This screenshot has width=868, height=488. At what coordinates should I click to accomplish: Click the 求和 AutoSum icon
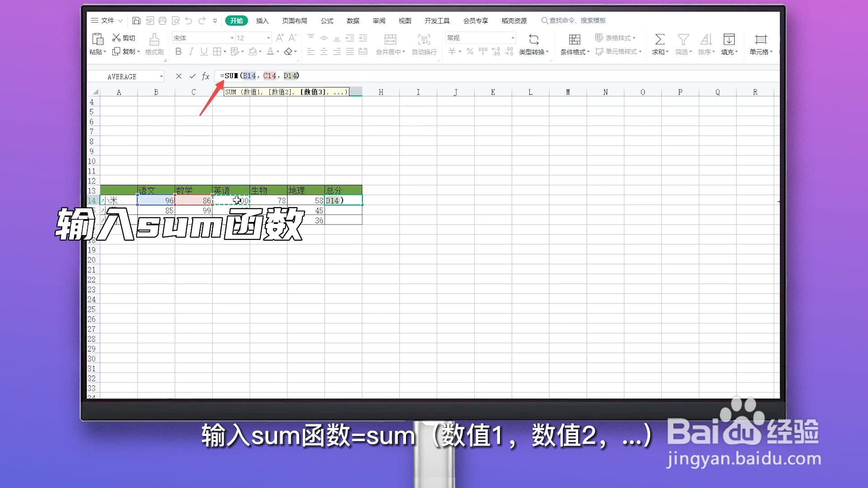(x=660, y=44)
